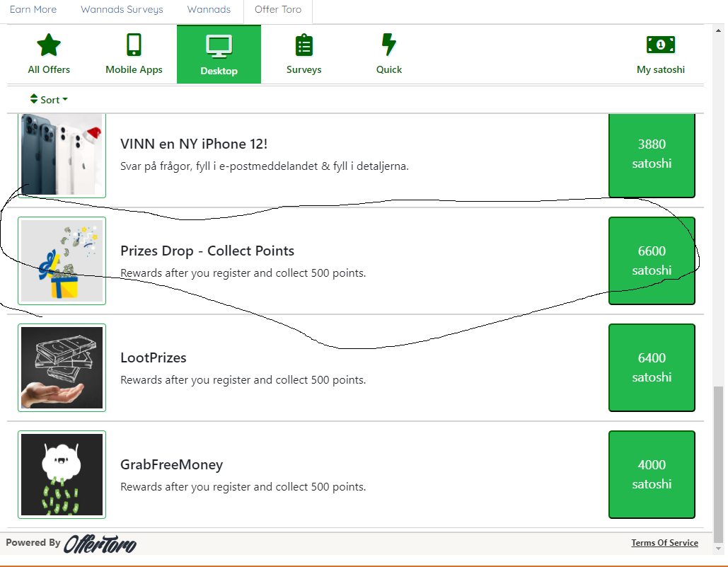
Task: Click the Mobile Apps label
Action: [x=134, y=69]
